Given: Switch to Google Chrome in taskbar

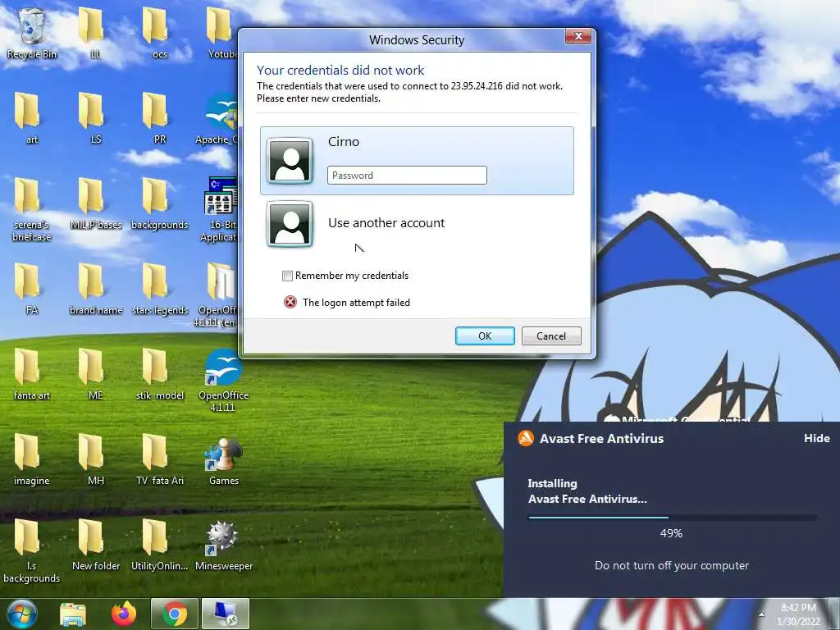Looking at the screenshot, I should [x=175, y=614].
